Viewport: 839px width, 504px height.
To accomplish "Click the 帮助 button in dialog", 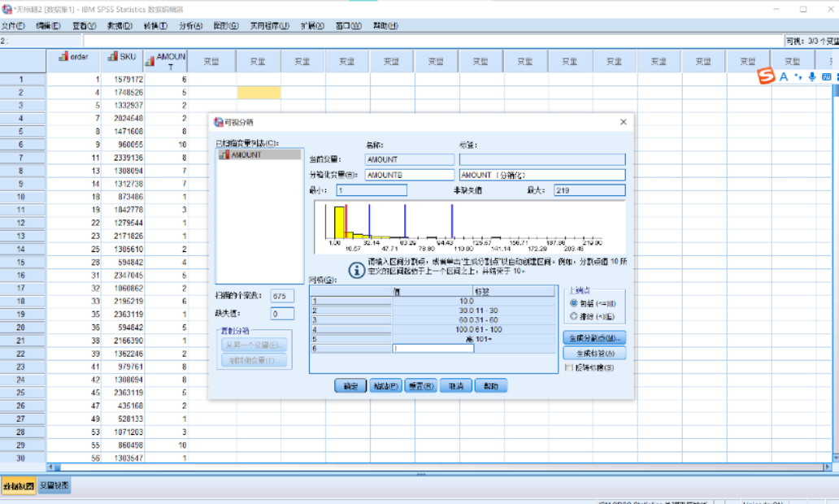I will click(x=491, y=386).
